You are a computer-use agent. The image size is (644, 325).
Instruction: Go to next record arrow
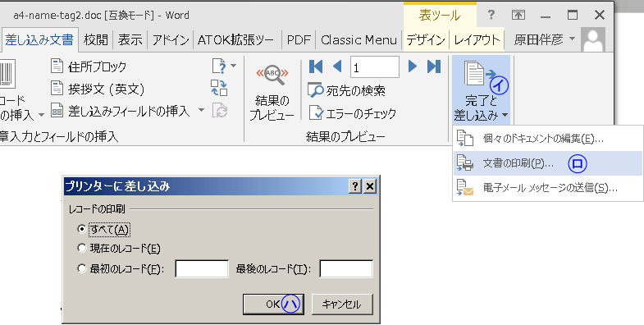point(413,66)
